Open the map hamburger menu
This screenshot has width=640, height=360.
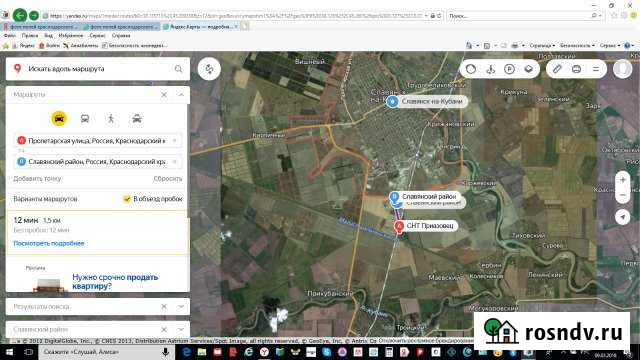[x=596, y=69]
